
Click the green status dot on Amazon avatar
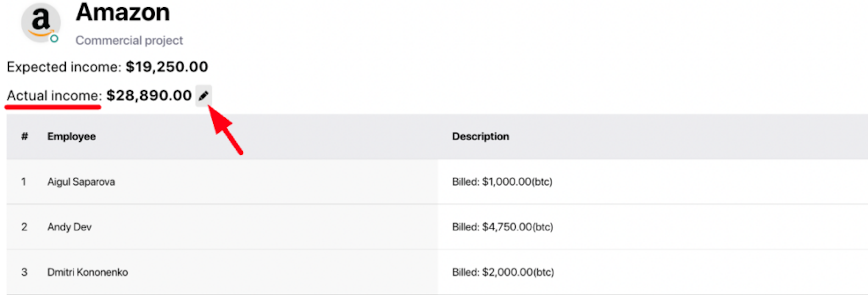click(x=54, y=39)
